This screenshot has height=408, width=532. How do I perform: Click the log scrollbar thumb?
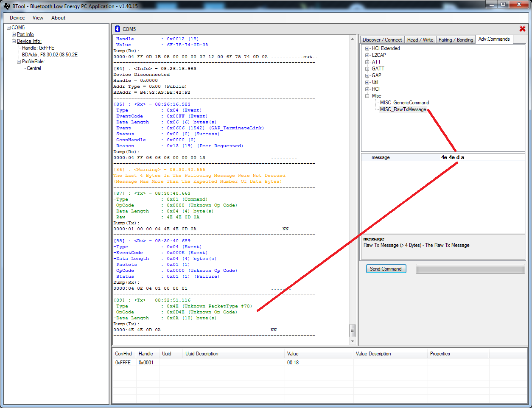(x=352, y=330)
